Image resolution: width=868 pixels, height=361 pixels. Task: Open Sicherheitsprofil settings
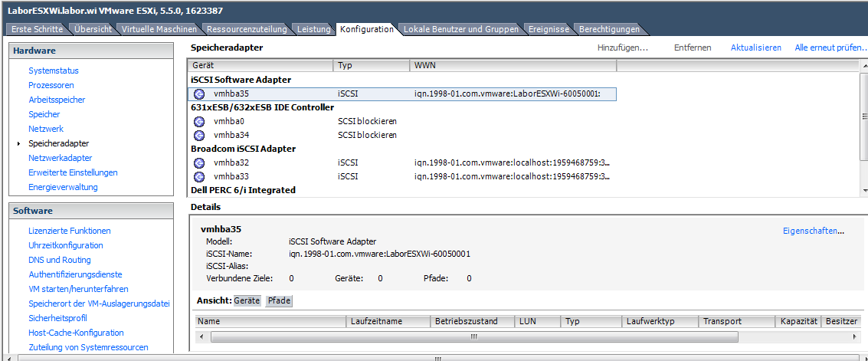pos(58,318)
